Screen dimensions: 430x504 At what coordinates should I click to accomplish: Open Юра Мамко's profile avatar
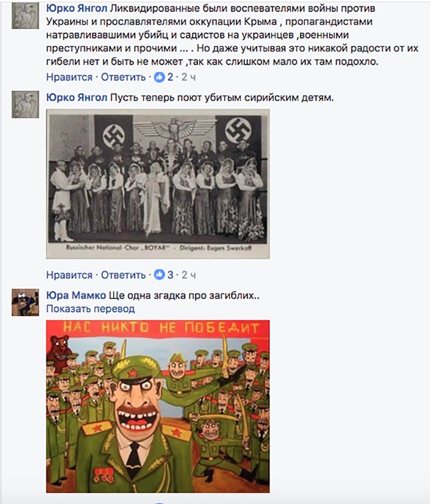(x=25, y=302)
